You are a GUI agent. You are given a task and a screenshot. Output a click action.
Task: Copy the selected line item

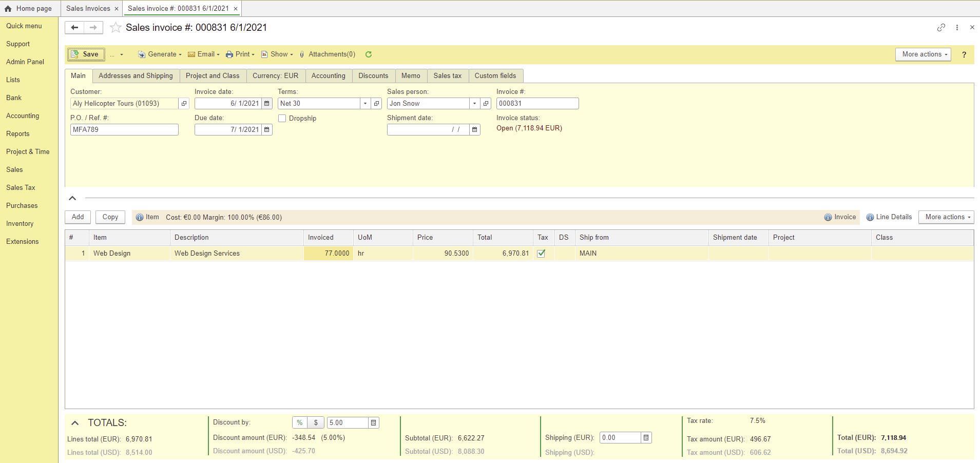click(x=110, y=217)
